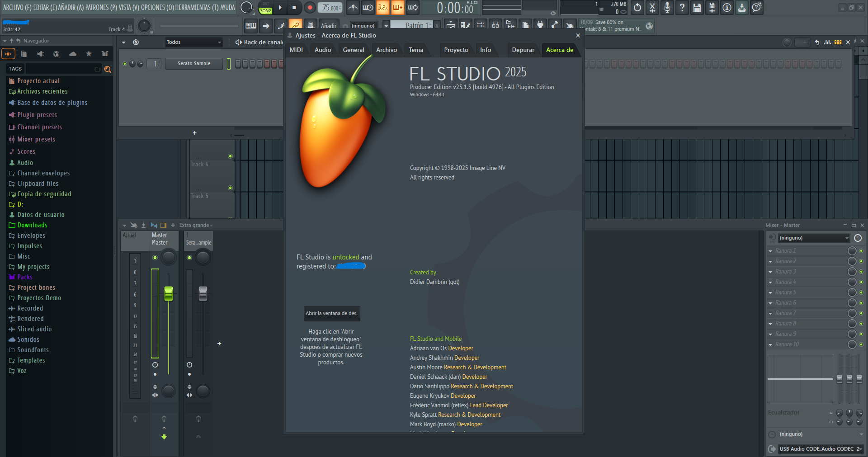The height and width of the screenshot is (457, 868).
Task: Open the Extra grande mixer layout dropdown
Action: (x=196, y=225)
